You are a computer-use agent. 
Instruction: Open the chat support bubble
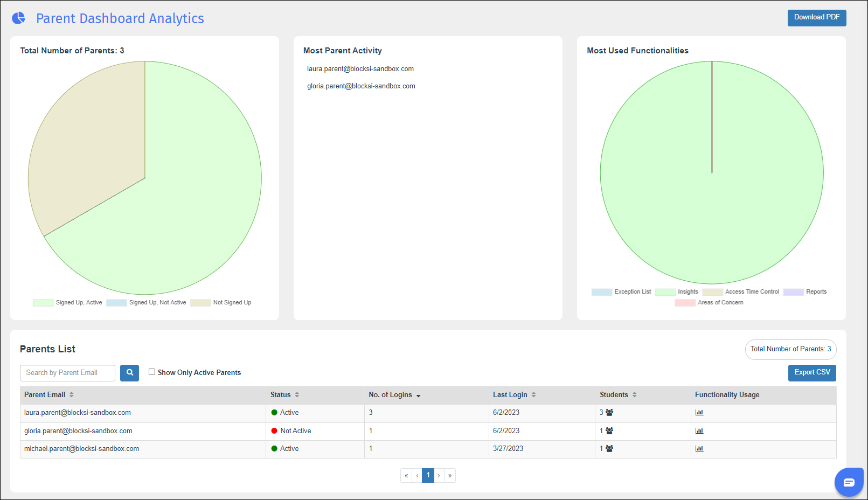pyautogui.click(x=849, y=482)
